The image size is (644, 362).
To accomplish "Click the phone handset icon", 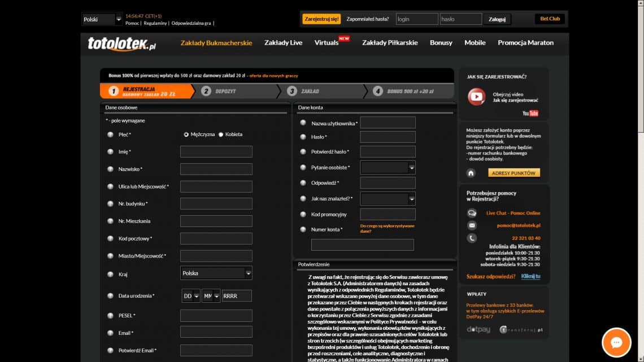I will (x=472, y=238).
